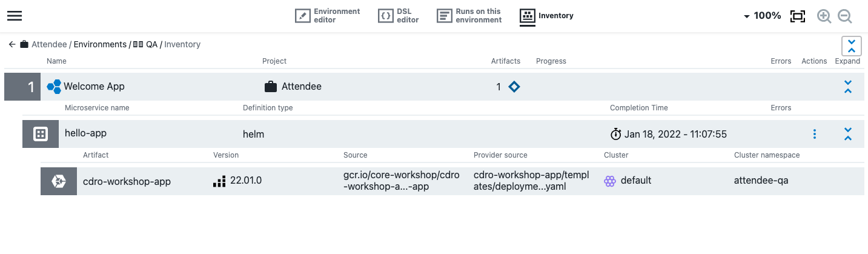Select the Inventory tab
The image size is (868, 254).
point(546,16)
